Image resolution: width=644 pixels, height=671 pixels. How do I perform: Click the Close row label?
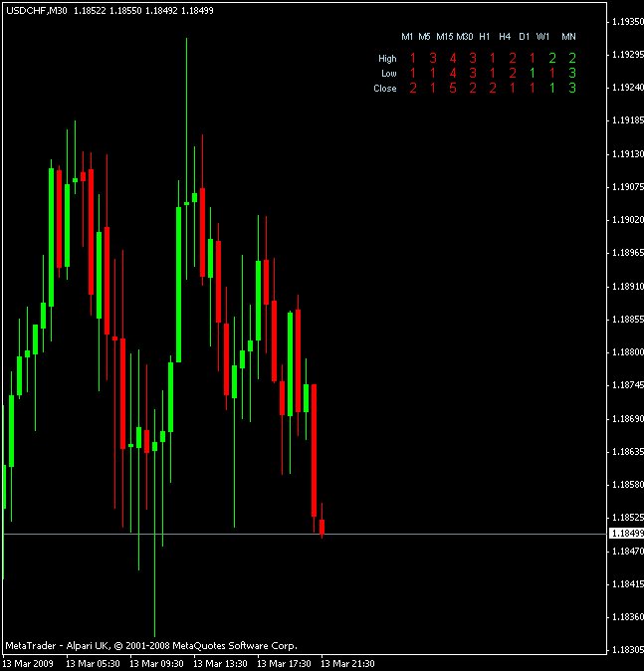point(385,89)
